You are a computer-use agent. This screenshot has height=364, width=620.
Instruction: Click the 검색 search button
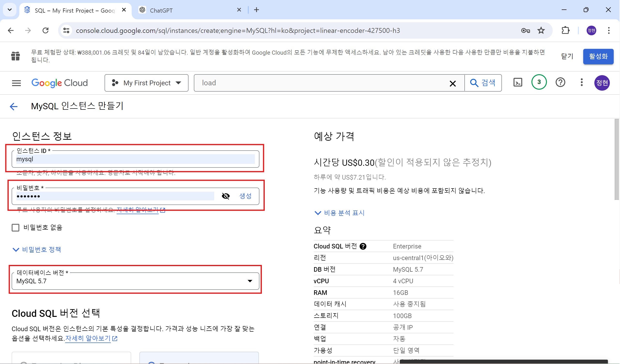click(483, 83)
